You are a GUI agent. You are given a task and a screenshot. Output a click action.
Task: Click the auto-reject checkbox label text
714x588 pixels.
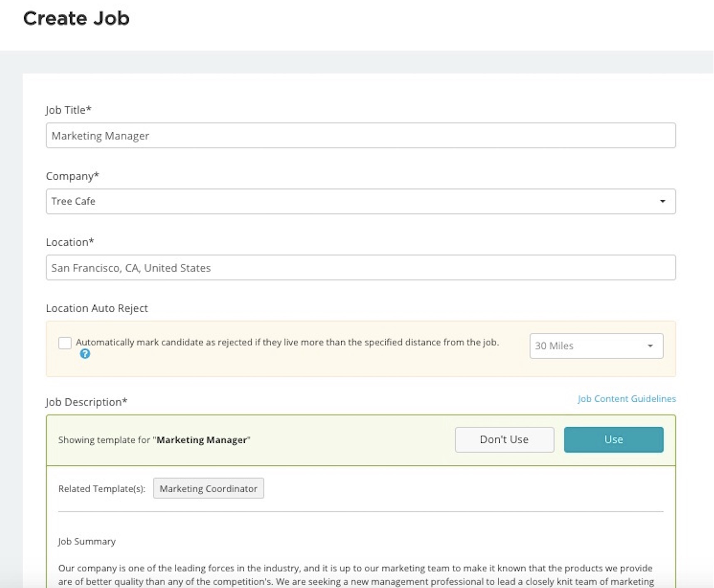pyautogui.click(x=287, y=343)
